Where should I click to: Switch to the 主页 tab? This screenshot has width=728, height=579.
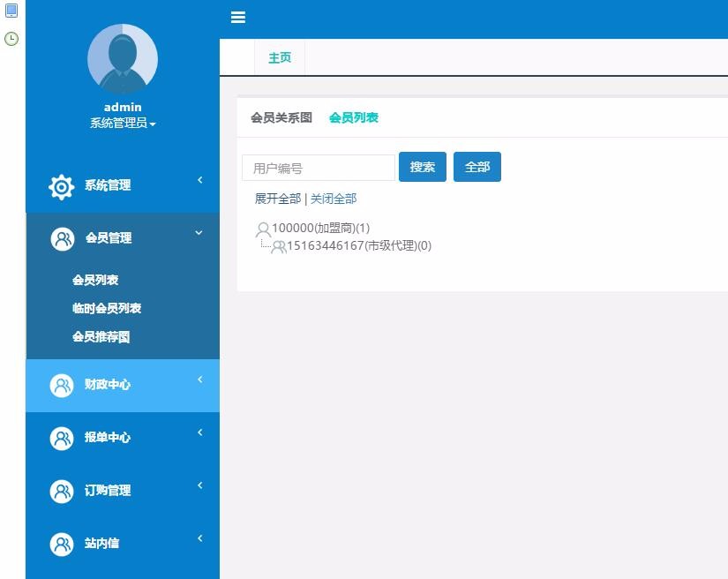(280, 57)
